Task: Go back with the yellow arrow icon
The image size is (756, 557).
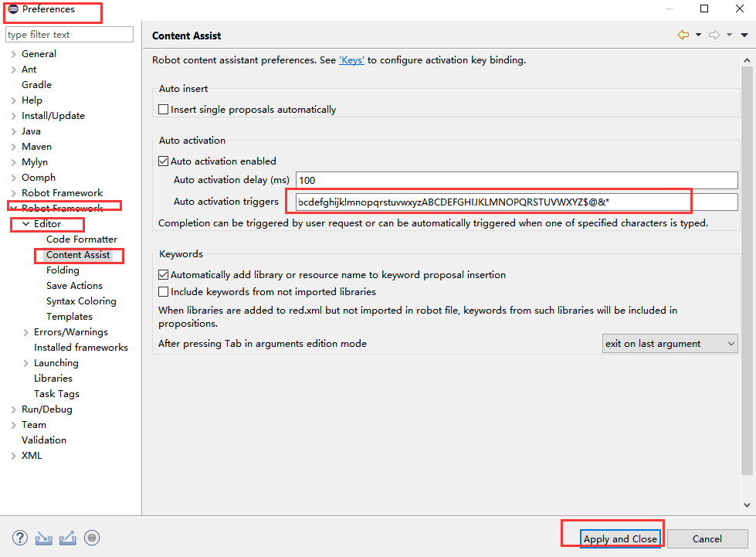Action: point(683,35)
